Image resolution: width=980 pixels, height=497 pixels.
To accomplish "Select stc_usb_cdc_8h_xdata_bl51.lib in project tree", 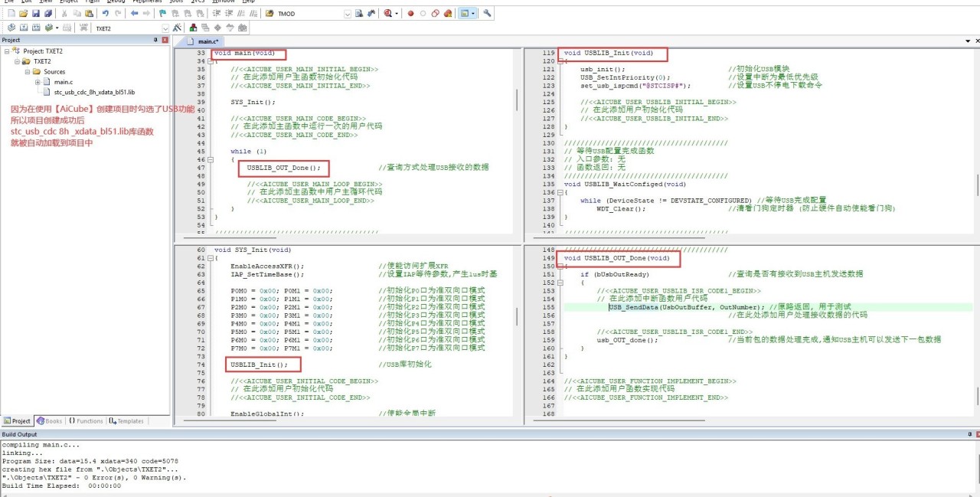I will (93, 92).
